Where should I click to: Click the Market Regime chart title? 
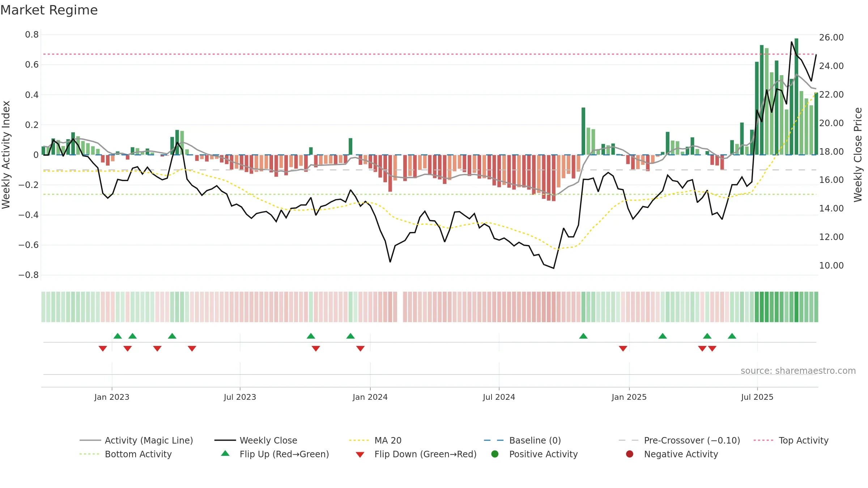pyautogui.click(x=49, y=10)
